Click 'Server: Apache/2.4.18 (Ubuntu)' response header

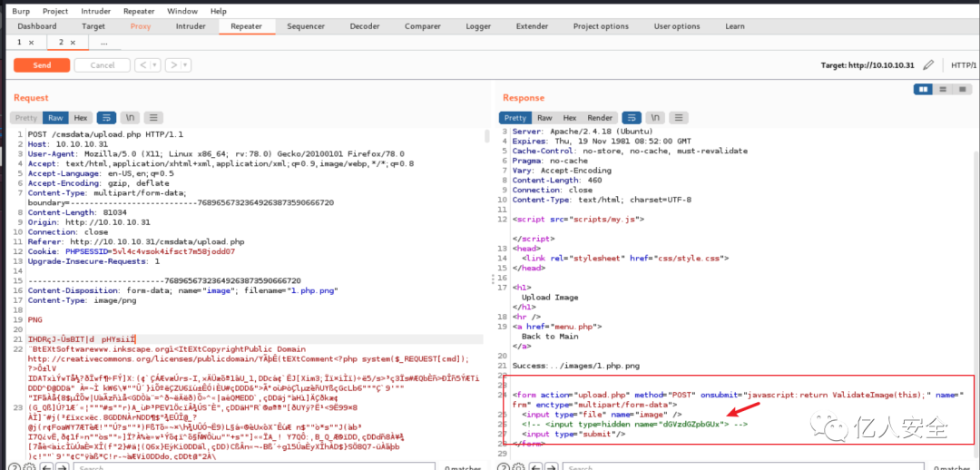coord(583,132)
